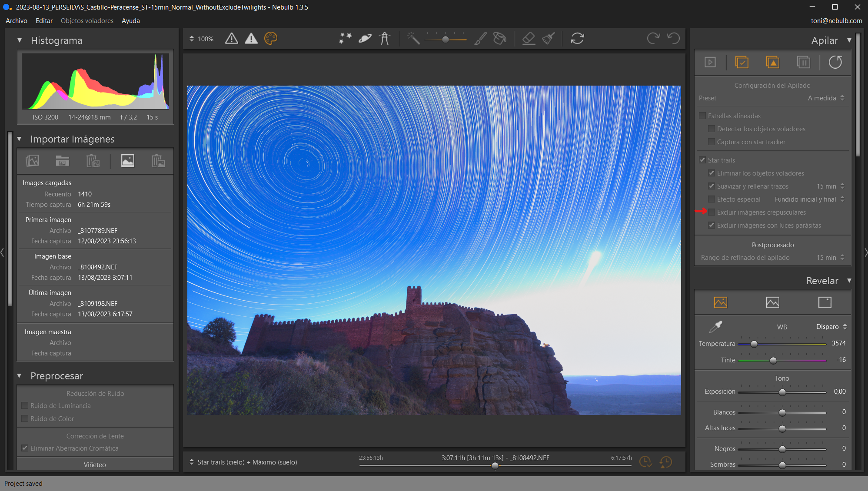Screen dimensions: 868x491
Task: Open the Ayuda menu
Action: point(130,21)
